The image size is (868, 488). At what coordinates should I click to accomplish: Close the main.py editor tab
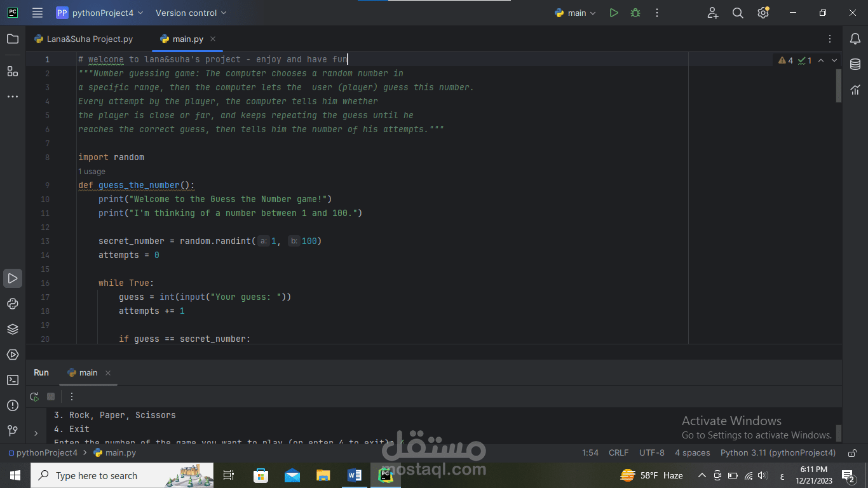pos(213,39)
